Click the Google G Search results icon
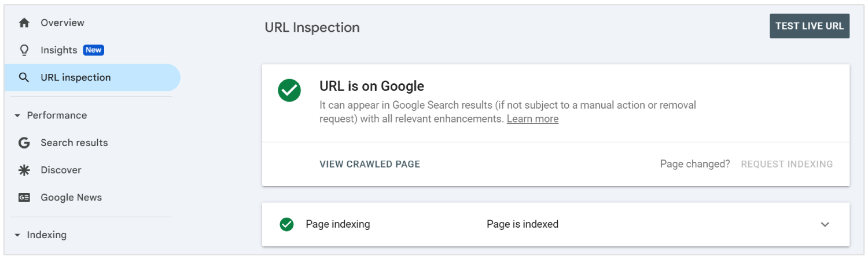Image resolution: width=868 pixels, height=260 pixels. click(x=24, y=143)
